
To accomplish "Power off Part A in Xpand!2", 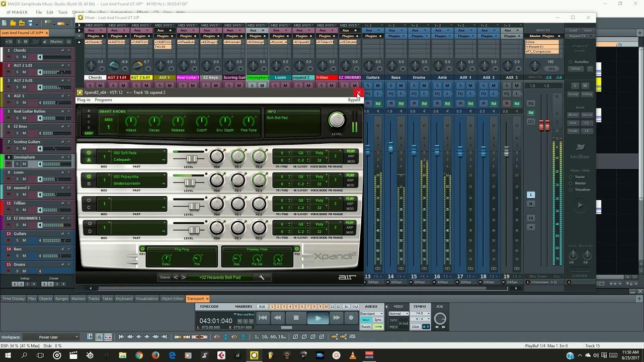I will point(89,153).
